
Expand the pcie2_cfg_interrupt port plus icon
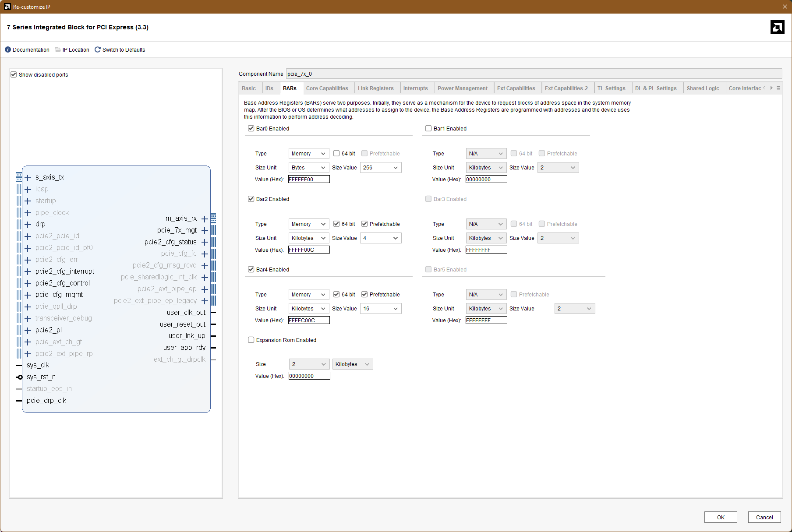tap(28, 271)
